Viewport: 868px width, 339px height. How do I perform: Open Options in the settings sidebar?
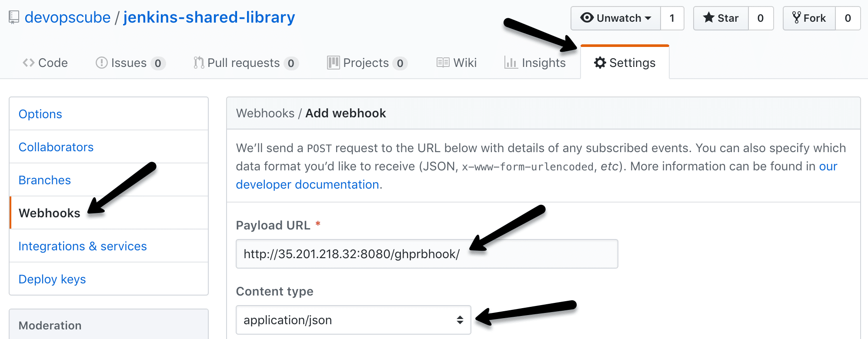pos(109,114)
